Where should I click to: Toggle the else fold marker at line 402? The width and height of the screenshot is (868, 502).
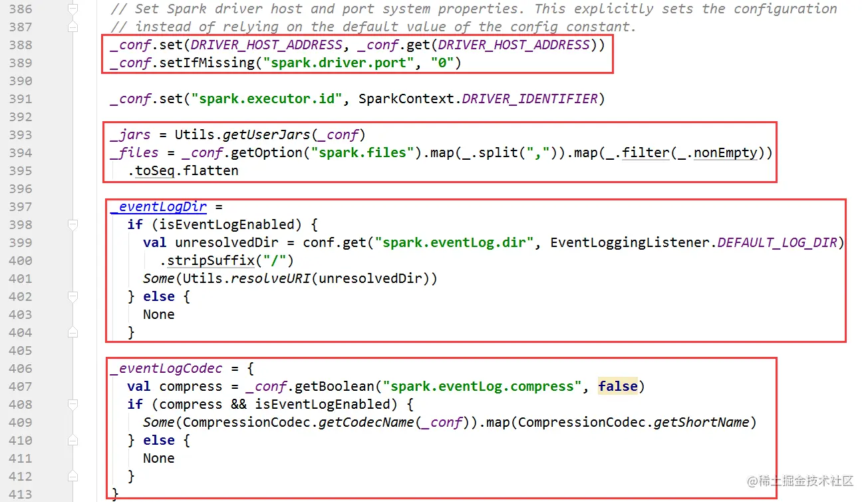click(x=73, y=297)
